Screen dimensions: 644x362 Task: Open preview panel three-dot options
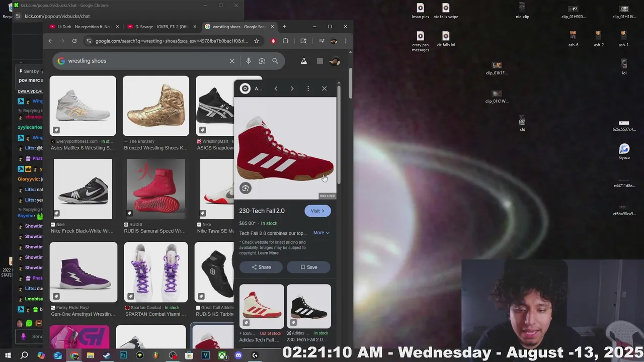coord(308,88)
